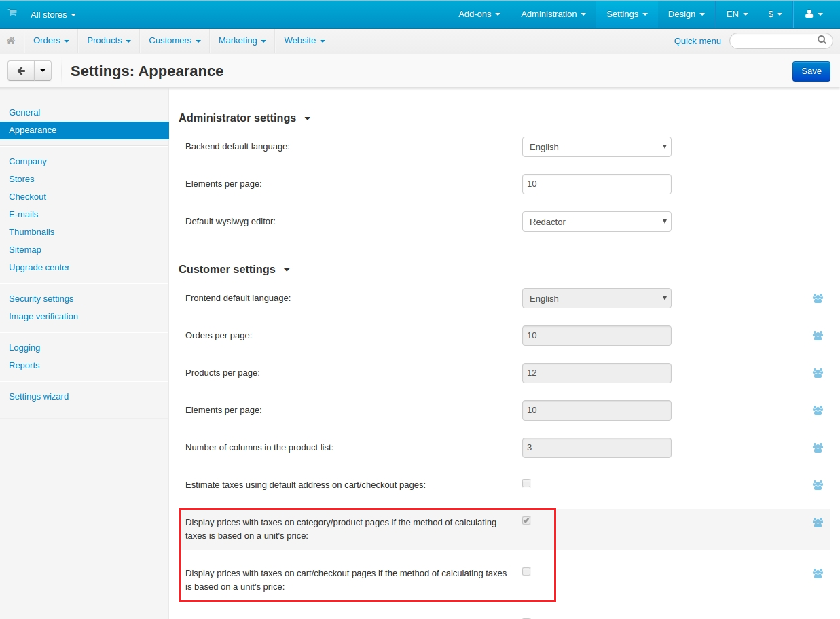Click storefront icon next to Frontend default language
This screenshot has width=840, height=619.
818,298
